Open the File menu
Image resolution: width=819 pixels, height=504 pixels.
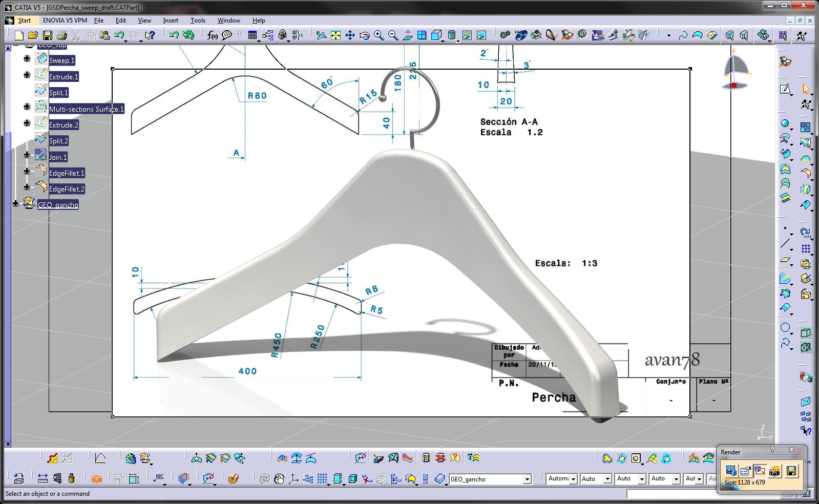[x=99, y=20]
